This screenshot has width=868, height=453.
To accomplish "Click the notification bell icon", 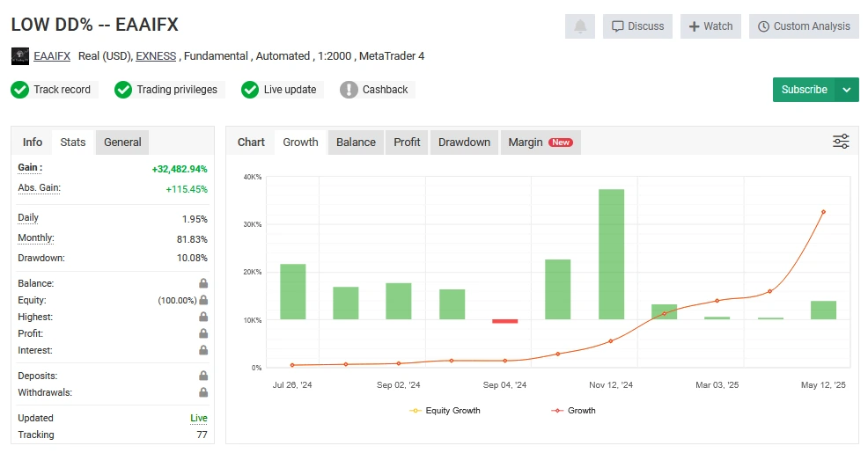I will [x=580, y=26].
